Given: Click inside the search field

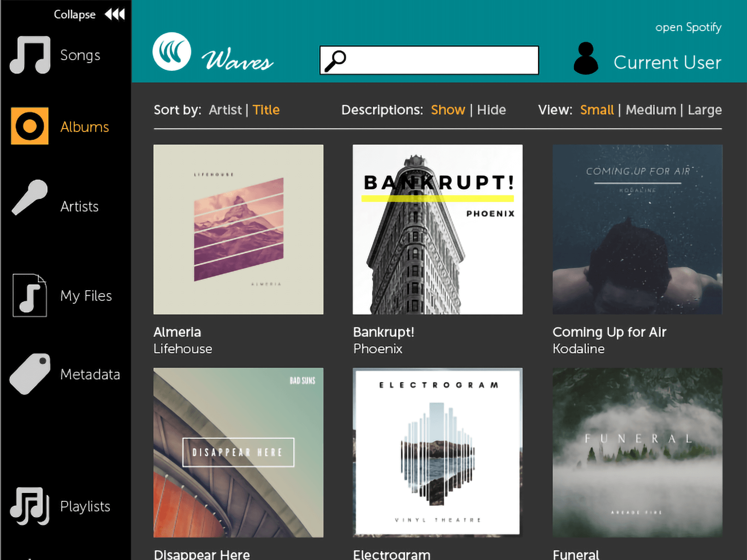Looking at the screenshot, I should point(429,60).
